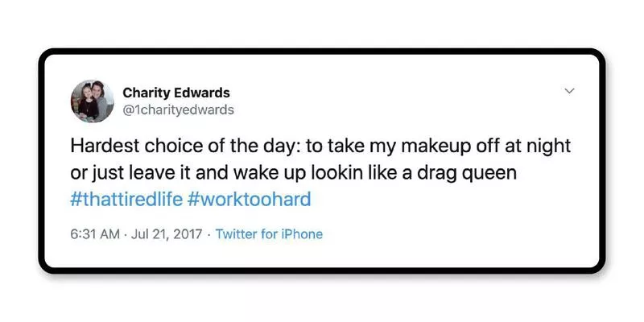This screenshot has height=322, width=644.
Task: Open the tweet options chevron menu
Action: point(569,91)
